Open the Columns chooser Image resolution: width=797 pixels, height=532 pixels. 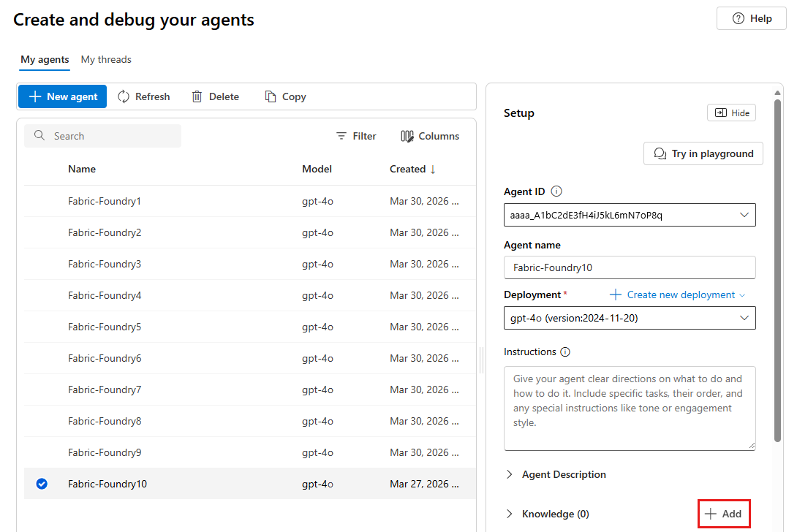[x=430, y=136]
